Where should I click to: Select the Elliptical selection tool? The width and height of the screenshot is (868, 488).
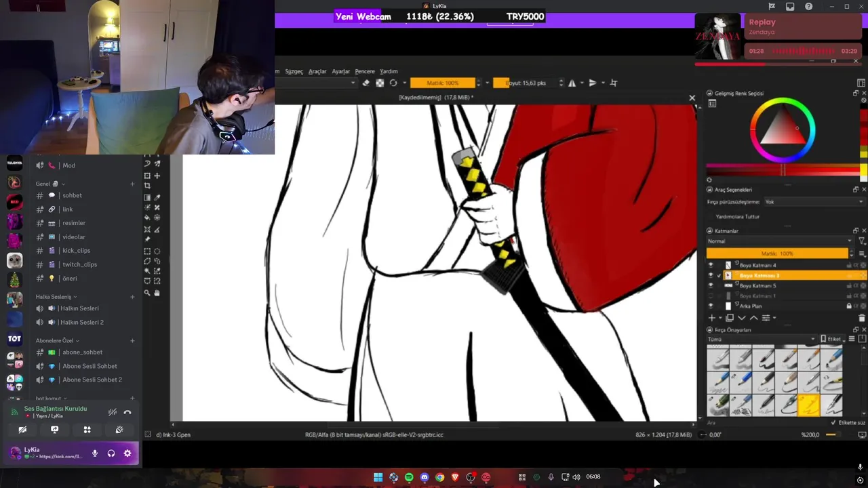click(157, 251)
